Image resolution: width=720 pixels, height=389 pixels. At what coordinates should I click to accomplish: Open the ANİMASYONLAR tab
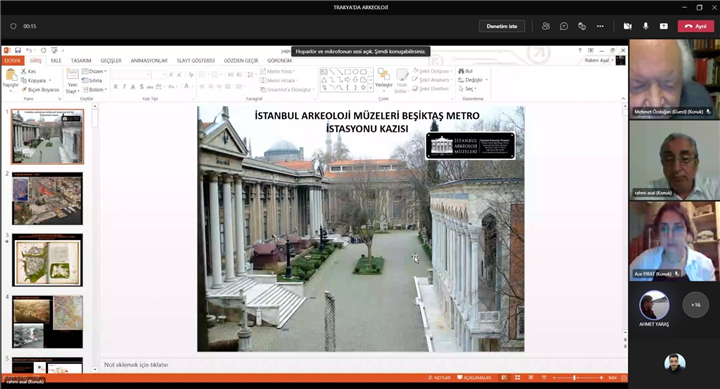pos(149,61)
